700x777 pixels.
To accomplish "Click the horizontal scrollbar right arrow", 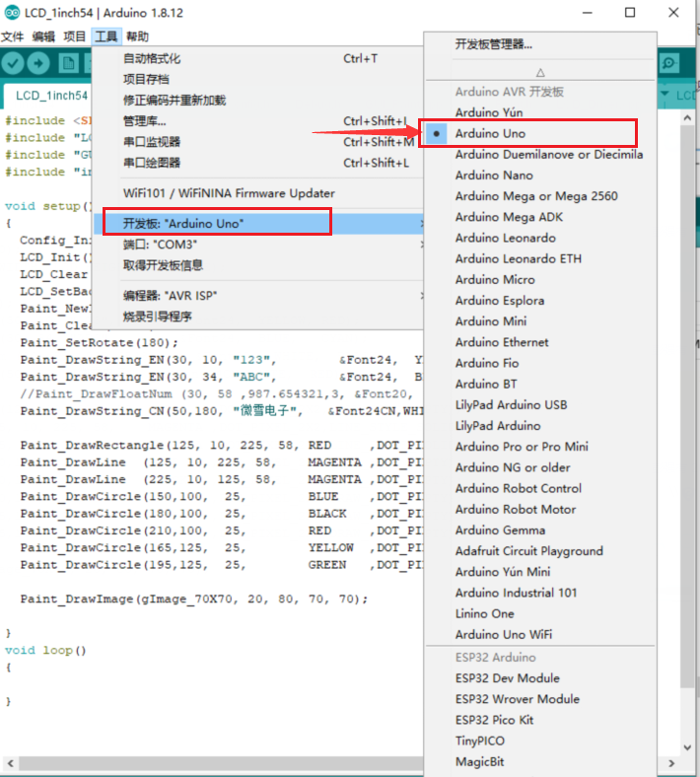I will (671, 763).
